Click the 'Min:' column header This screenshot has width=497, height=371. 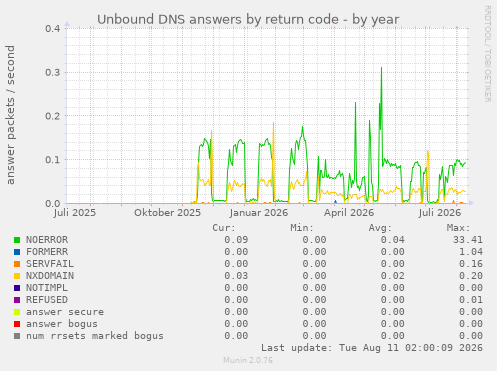coord(302,228)
